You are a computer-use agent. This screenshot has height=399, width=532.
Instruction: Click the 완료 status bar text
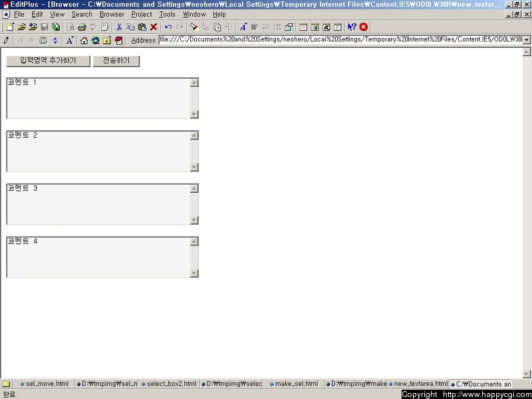(x=9, y=394)
